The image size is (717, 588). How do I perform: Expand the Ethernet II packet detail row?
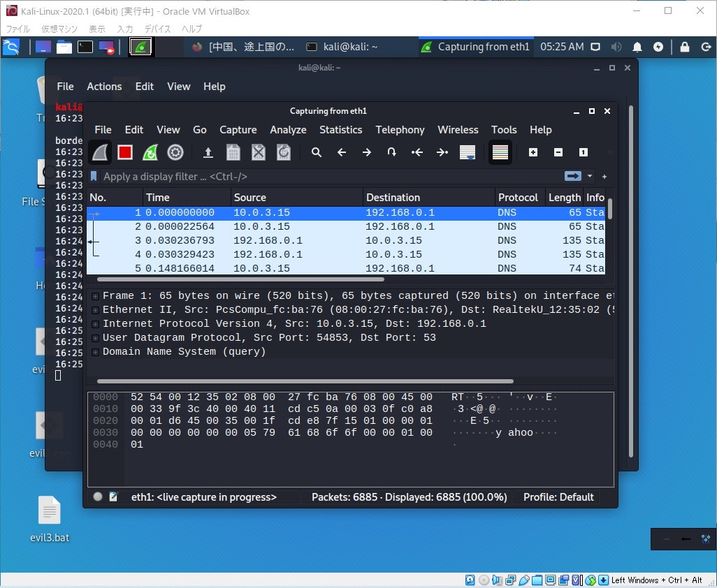[94, 309]
